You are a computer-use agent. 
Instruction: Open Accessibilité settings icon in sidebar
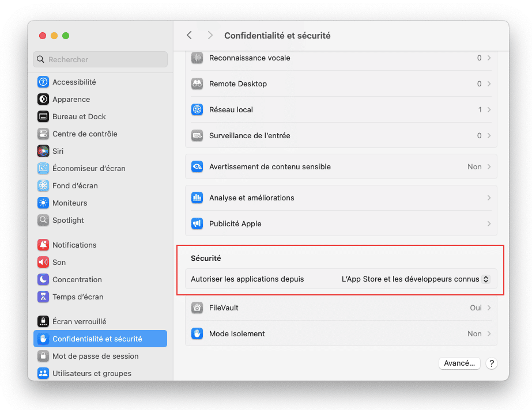pyautogui.click(x=43, y=82)
